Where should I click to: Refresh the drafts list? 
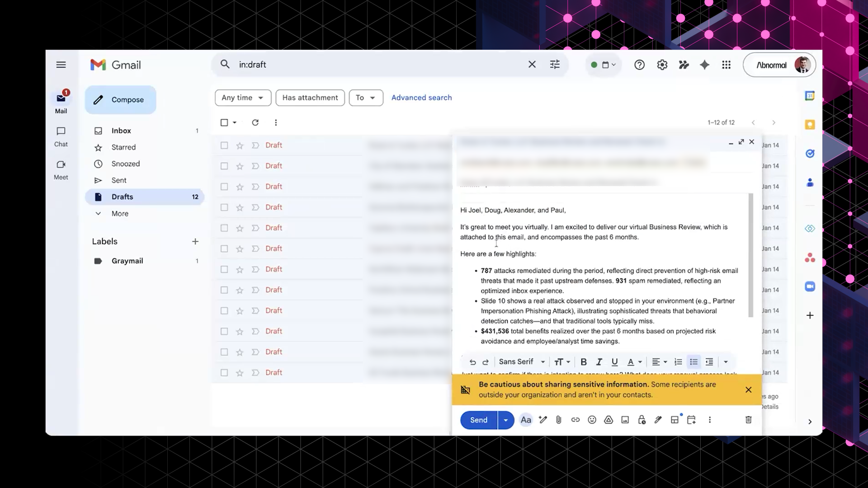pyautogui.click(x=255, y=122)
